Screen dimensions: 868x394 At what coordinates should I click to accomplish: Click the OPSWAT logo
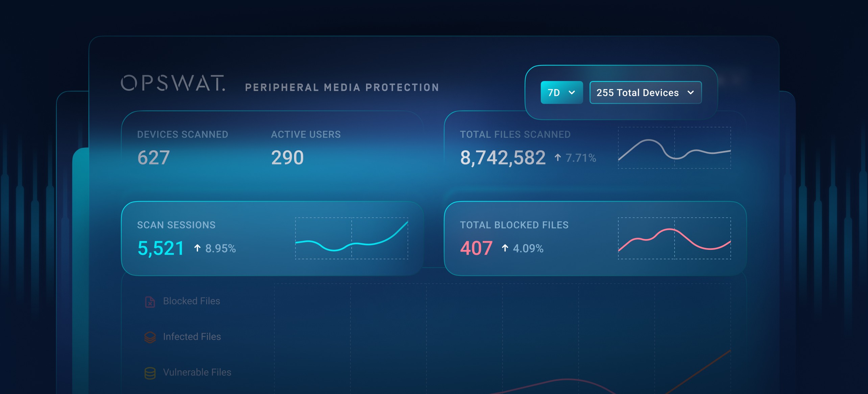pos(173,83)
